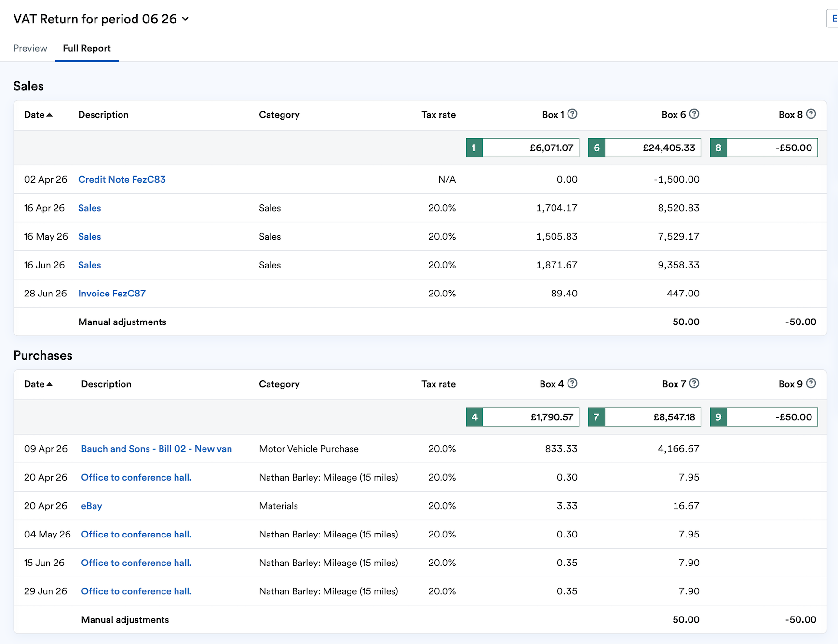The image size is (838, 644).
Task: Open the 16 May 26 Sales entry
Action: [90, 236]
